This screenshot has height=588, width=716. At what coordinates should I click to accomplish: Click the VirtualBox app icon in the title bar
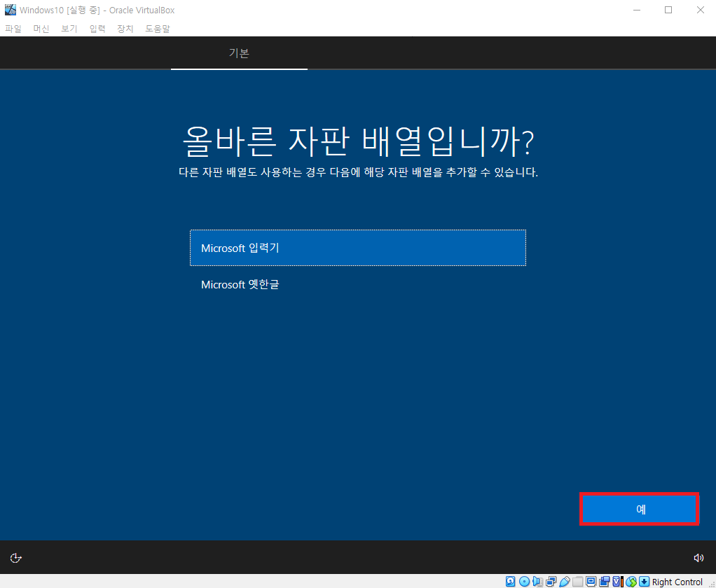(10, 10)
